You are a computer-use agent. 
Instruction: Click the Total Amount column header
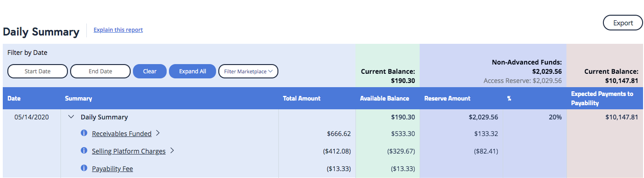pyautogui.click(x=301, y=98)
